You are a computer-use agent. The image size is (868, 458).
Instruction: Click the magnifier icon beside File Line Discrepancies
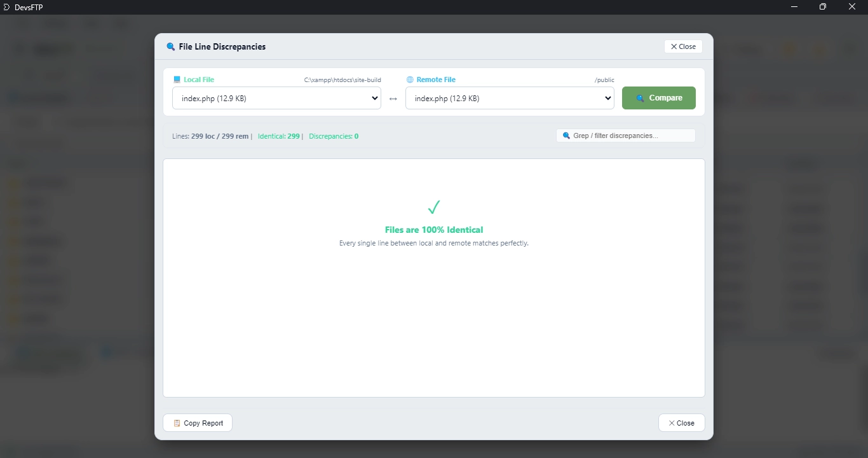tap(170, 46)
